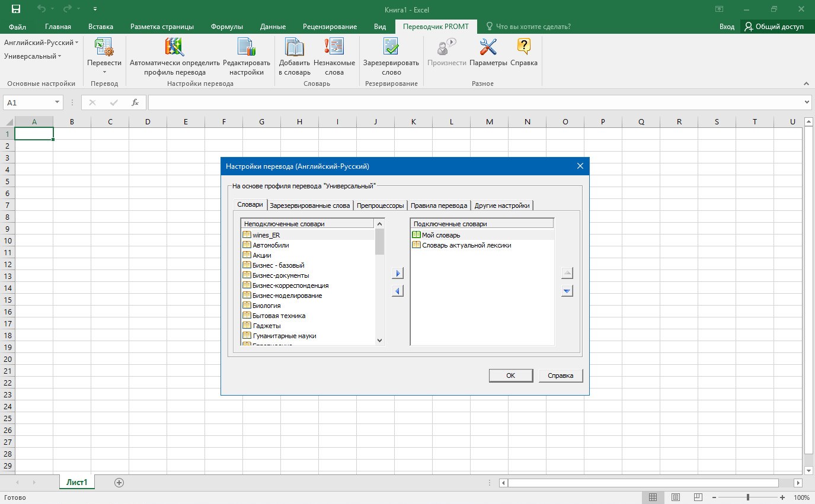This screenshot has height=504, width=815.
Task: Click the new sheet plus icon
Action: pos(119,483)
